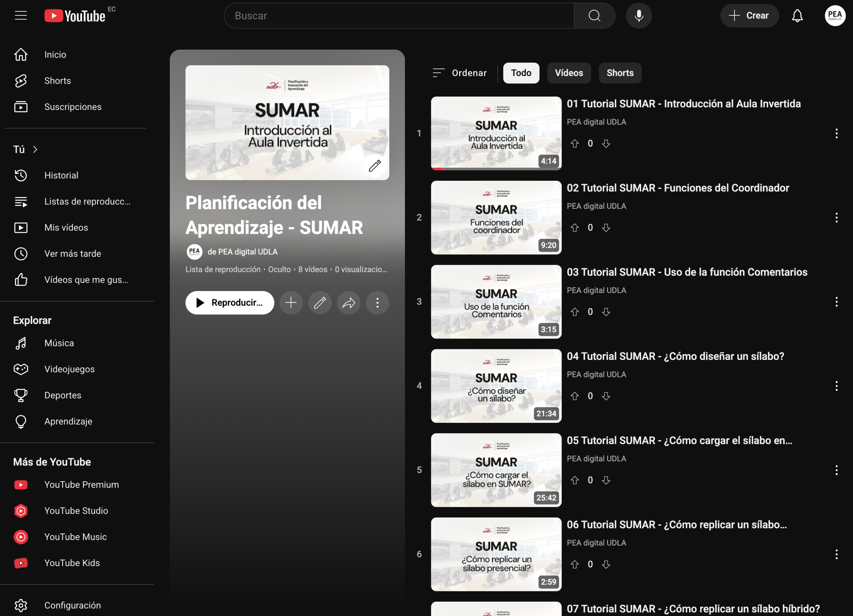Open the ¿Cómo cargar el sílabo thumbnail
Image resolution: width=853 pixels, height=616 pixels.
click(496, 470)
